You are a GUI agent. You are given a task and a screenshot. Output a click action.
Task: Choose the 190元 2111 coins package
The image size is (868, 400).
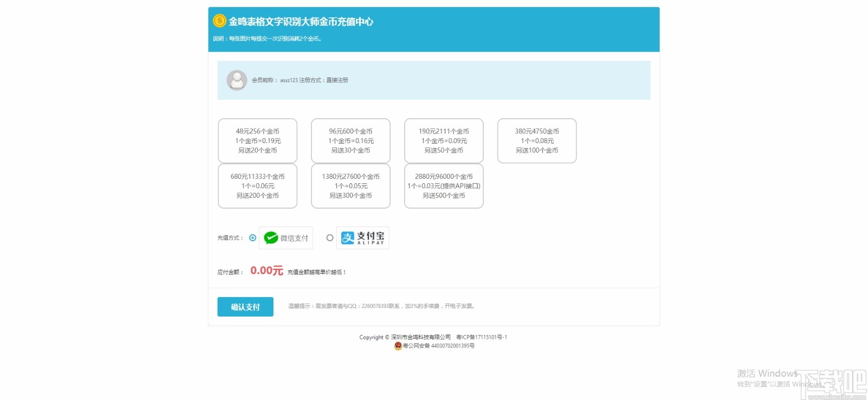[444, 141]
